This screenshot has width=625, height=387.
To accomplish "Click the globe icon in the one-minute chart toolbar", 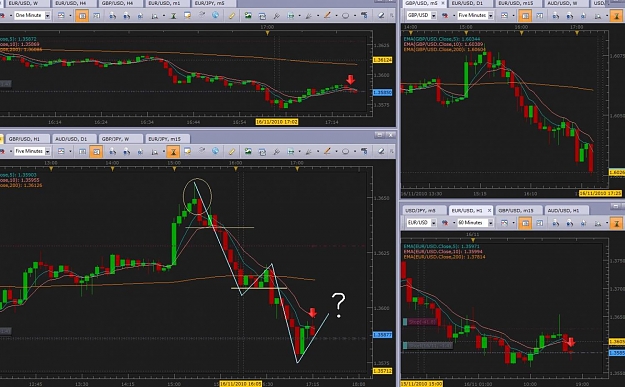I will coord(215,16).
